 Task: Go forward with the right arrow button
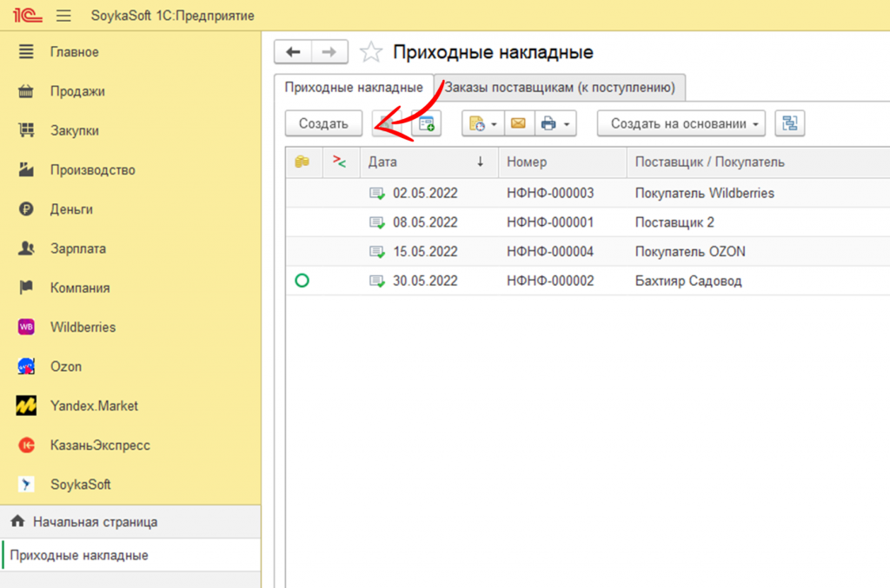[x=329, y=52]
